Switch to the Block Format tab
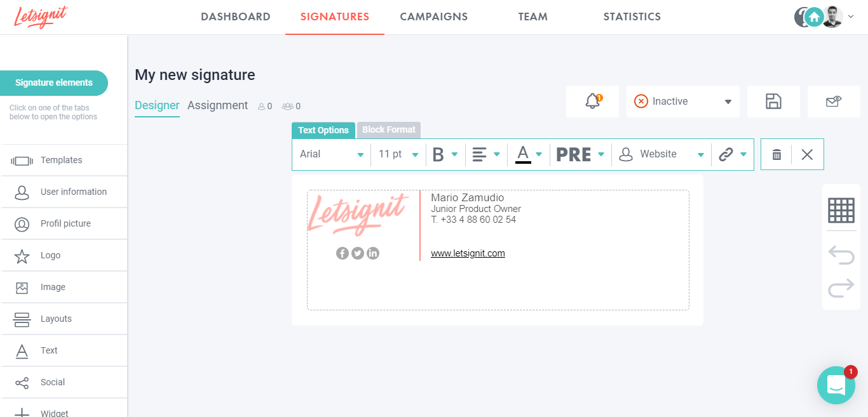868x417 pixels. 388,130
